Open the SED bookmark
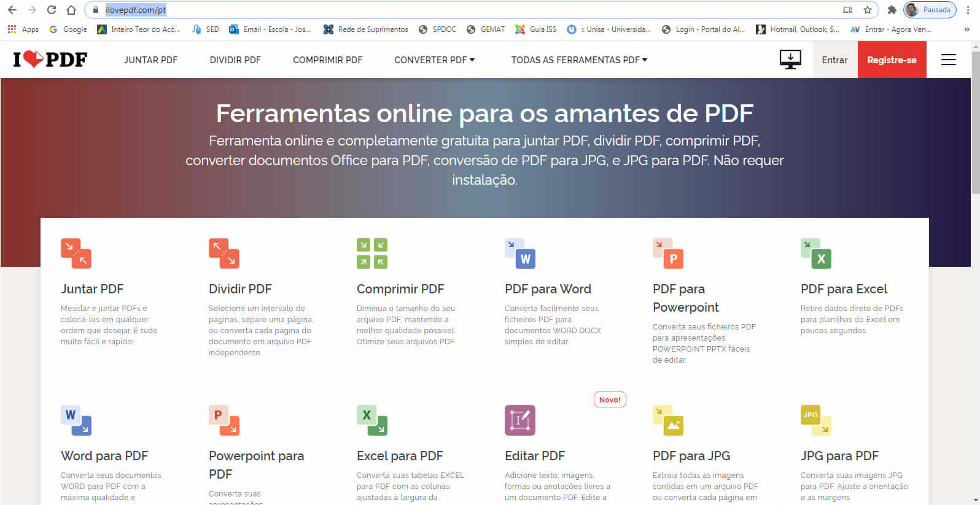This screenshot has width=980, height=505. 206,29
